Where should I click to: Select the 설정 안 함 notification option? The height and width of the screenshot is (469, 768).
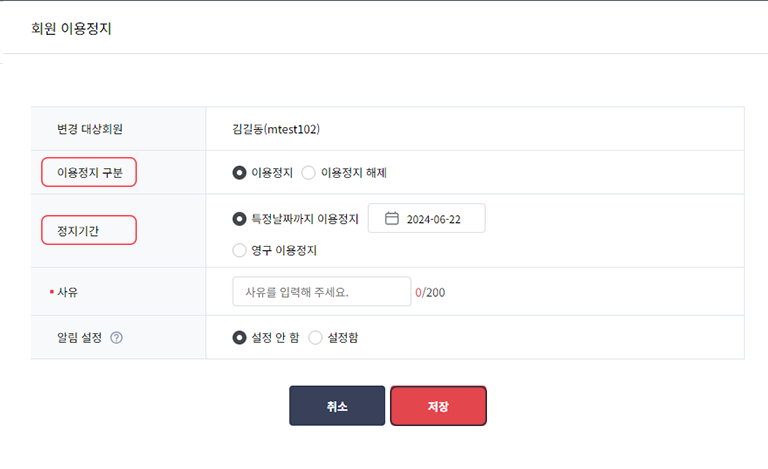click(x=239, y=338)
